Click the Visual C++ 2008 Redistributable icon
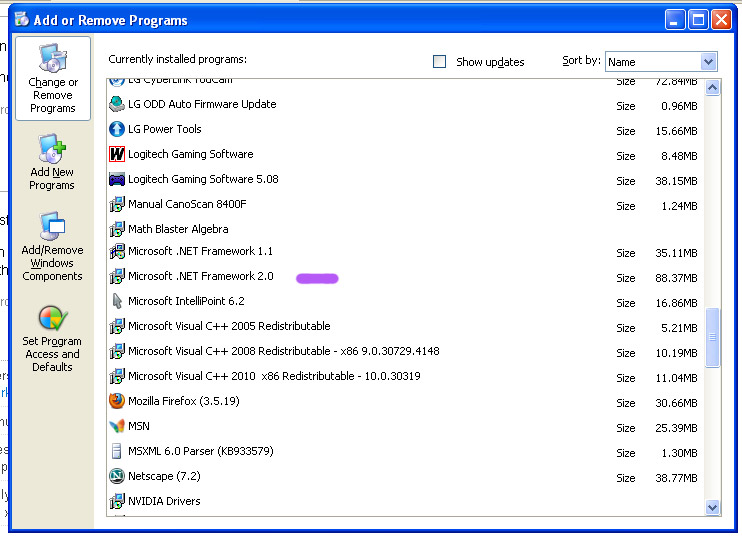 [116, 352]
